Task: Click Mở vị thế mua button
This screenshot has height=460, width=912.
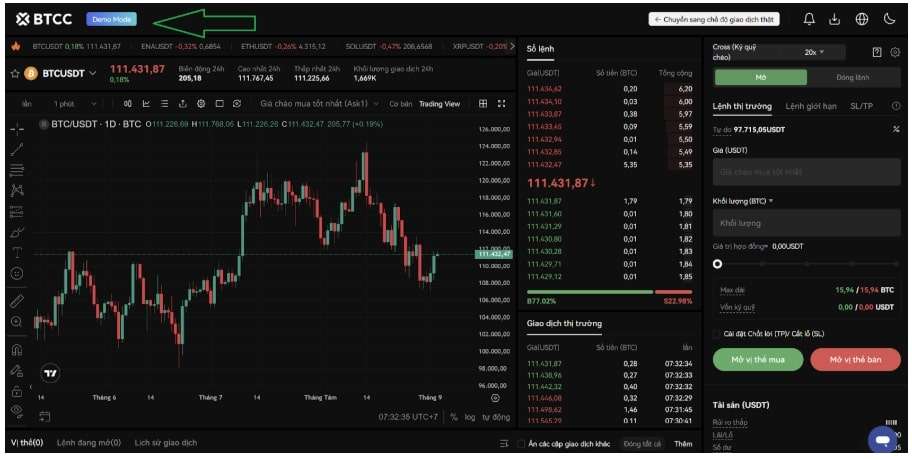Action: [x=759, y=360]
